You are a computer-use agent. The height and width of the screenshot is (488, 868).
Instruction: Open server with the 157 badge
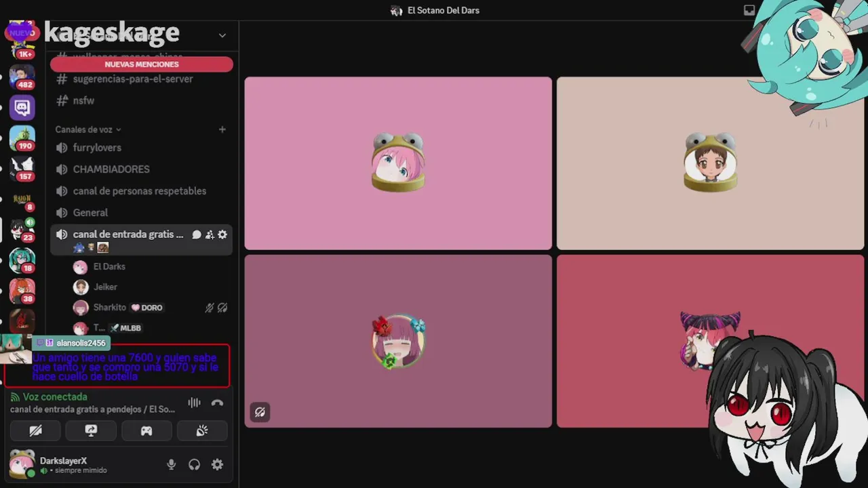click(22, 168)
